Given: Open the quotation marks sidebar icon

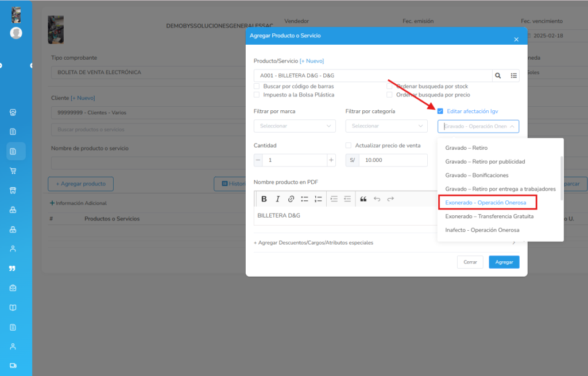Looking at the screenshot, I should pyautogui.click(x=13, y=269).
